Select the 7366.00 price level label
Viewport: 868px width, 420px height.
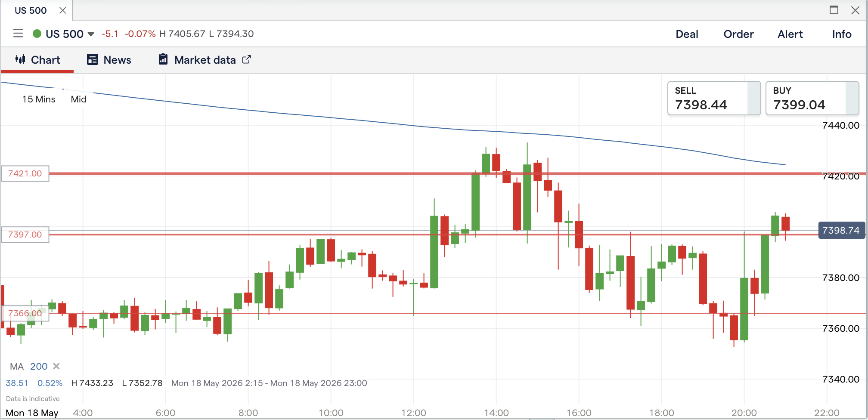click(25, 313)
